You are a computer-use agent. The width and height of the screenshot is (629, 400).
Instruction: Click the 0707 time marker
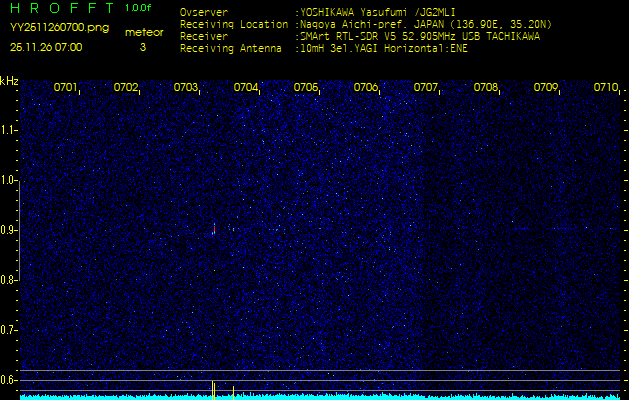(x=425, y=87)
